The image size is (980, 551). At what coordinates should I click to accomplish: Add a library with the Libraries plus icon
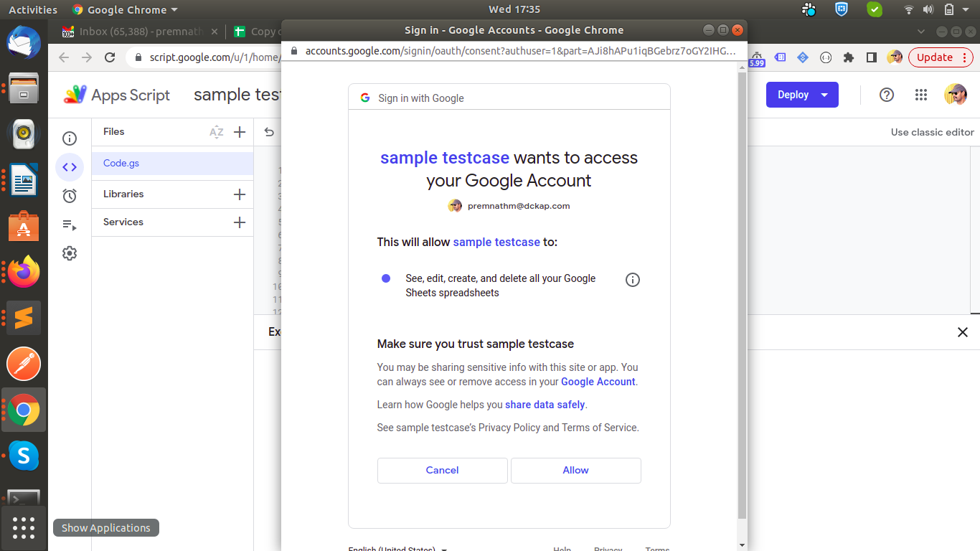[x=240, y=194]
